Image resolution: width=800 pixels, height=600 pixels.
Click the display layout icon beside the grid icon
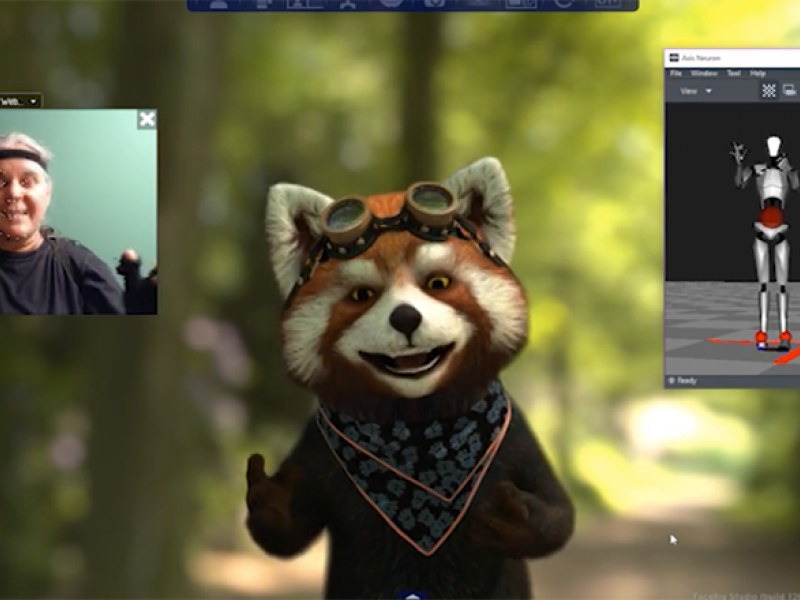pos(790,91)
